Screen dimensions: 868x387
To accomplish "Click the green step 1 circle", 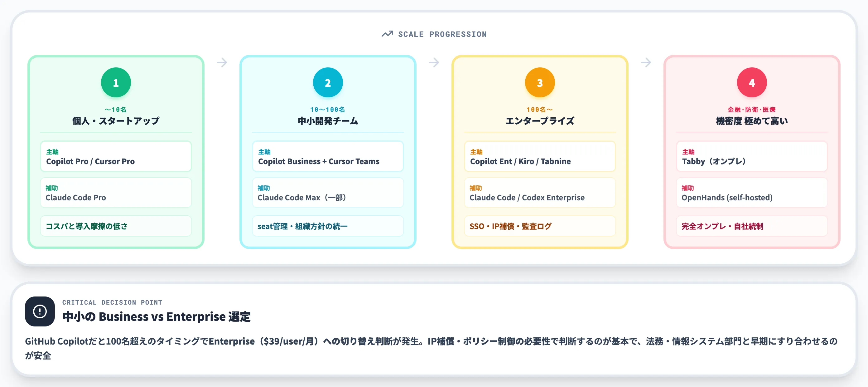I will tap(116, 82).
